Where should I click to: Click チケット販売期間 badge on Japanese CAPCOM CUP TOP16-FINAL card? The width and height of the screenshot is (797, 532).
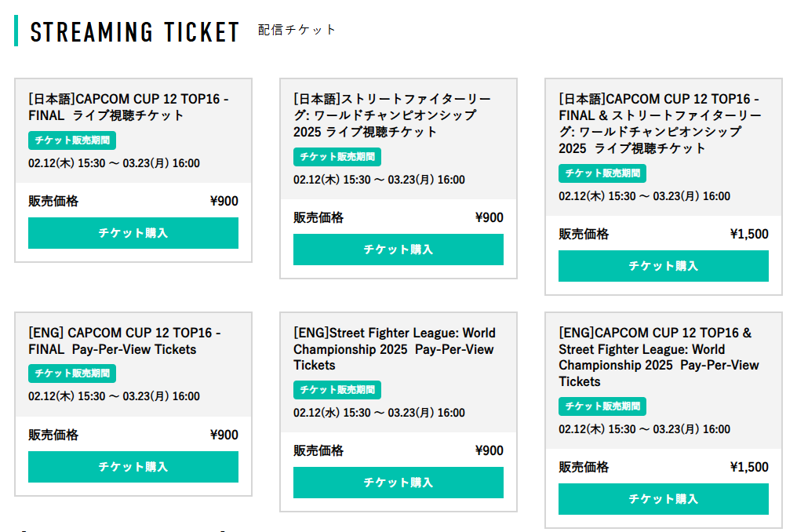72,141
